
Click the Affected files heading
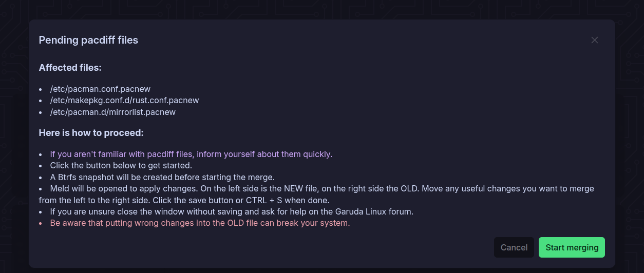coord(70,68)
